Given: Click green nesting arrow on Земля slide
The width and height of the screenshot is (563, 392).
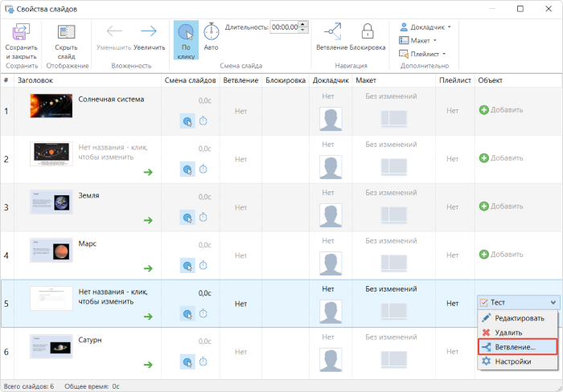Looking at the screenshot, I should (148, 220).
